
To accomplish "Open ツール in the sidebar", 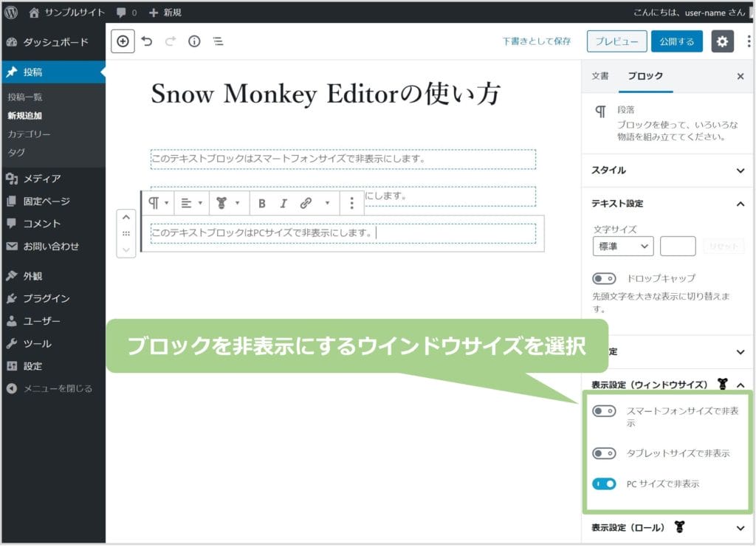I will tap(53, 344).
